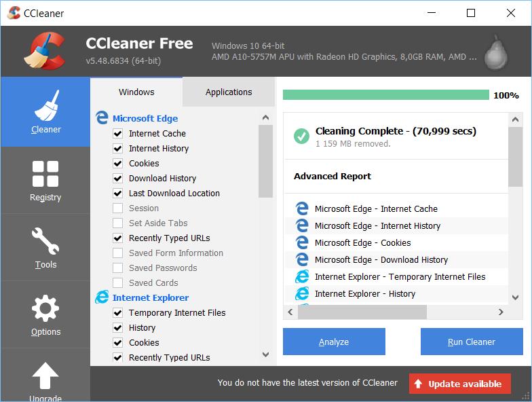
Task: Toggle Internet Explorer Recently Typed URLs checkbox
Action: 118,357
